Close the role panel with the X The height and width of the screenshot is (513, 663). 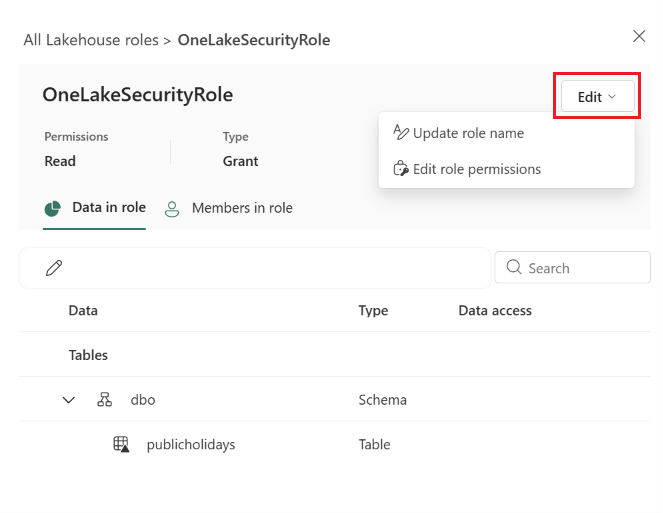tap(639, 36)
